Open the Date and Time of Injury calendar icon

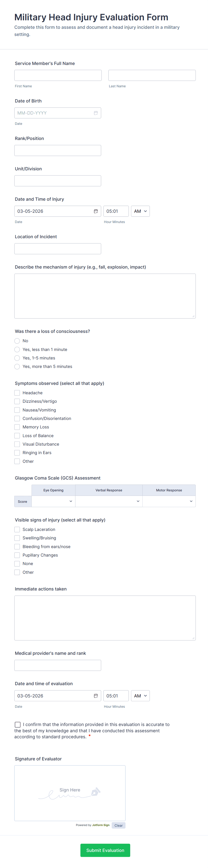[x=96, y=211]
